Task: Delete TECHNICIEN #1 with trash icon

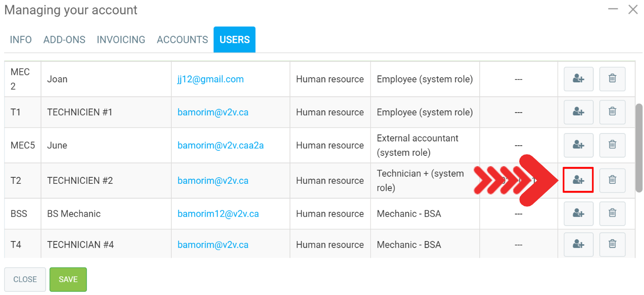Action: tap(612, 112)
